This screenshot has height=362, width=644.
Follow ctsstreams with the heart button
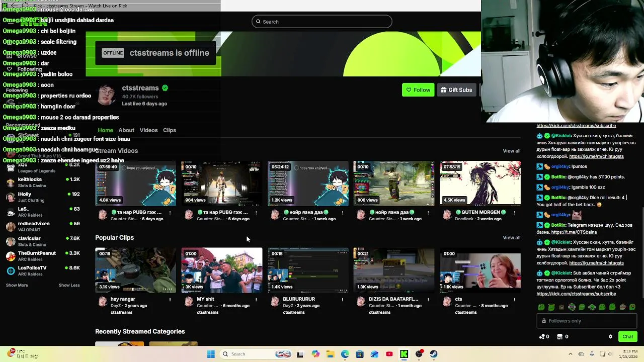418,90
